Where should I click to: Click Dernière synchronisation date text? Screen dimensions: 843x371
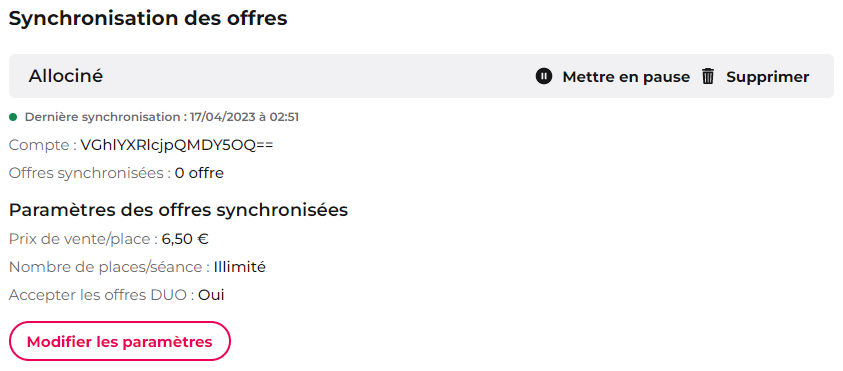162,117
